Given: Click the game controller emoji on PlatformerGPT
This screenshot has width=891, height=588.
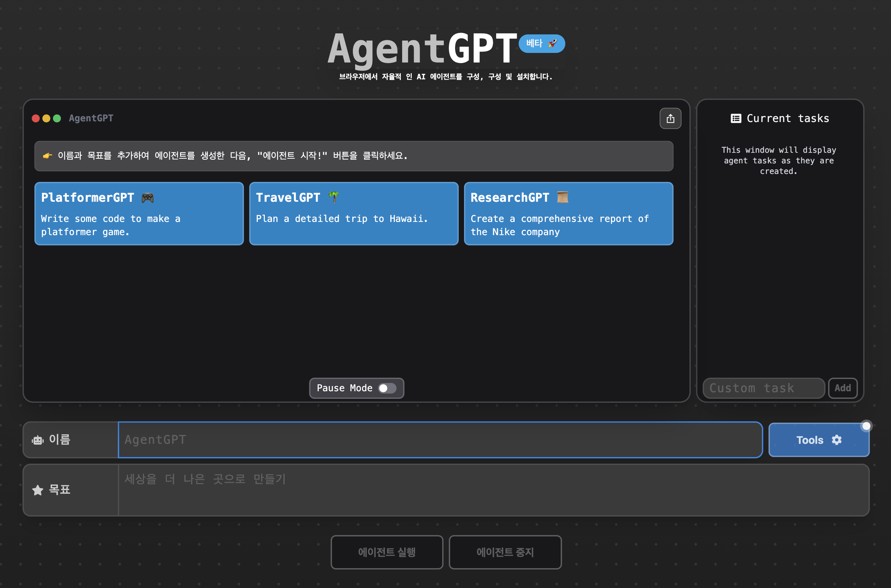Looking at the screenshot, I should click(148, 198).
